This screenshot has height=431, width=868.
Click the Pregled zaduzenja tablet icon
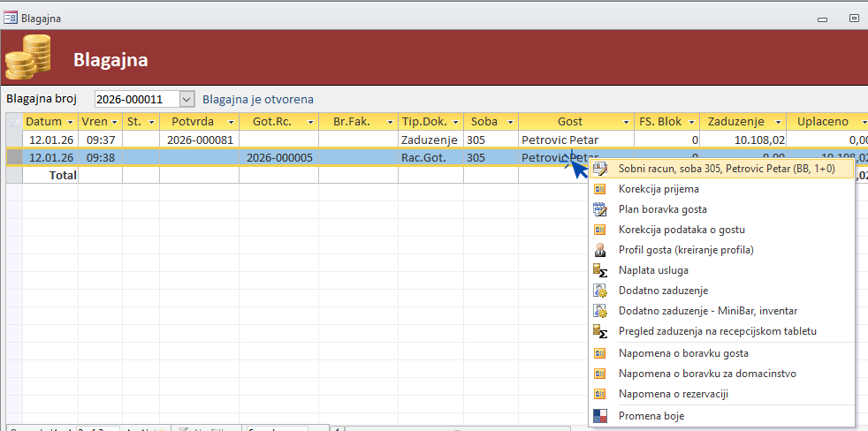pyautogui.click(x=601, y=331)
